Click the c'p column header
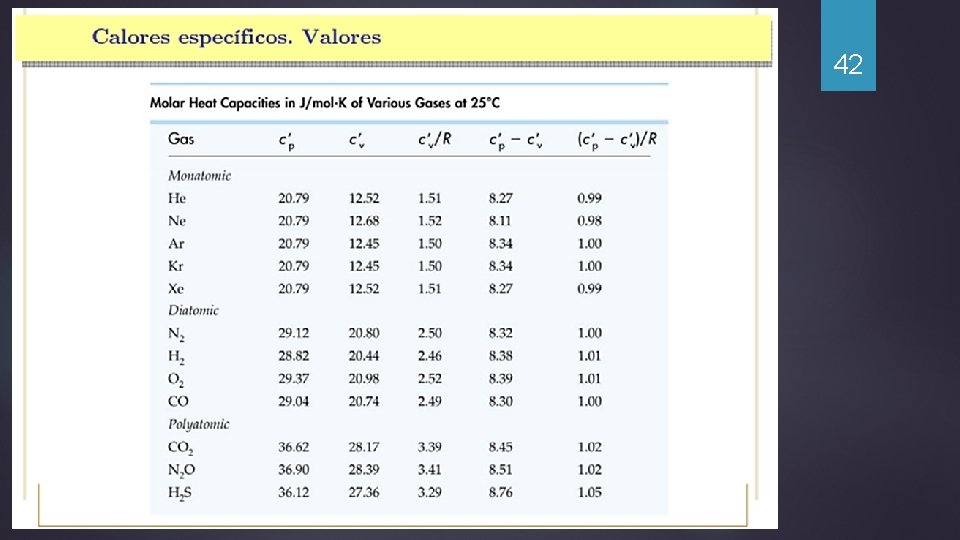This screenshot has width=960, height=540. 287,141
